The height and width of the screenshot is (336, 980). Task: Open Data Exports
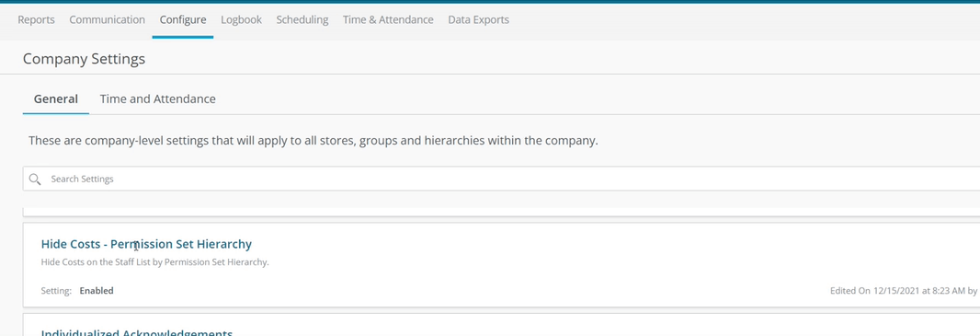coord(479,20)
